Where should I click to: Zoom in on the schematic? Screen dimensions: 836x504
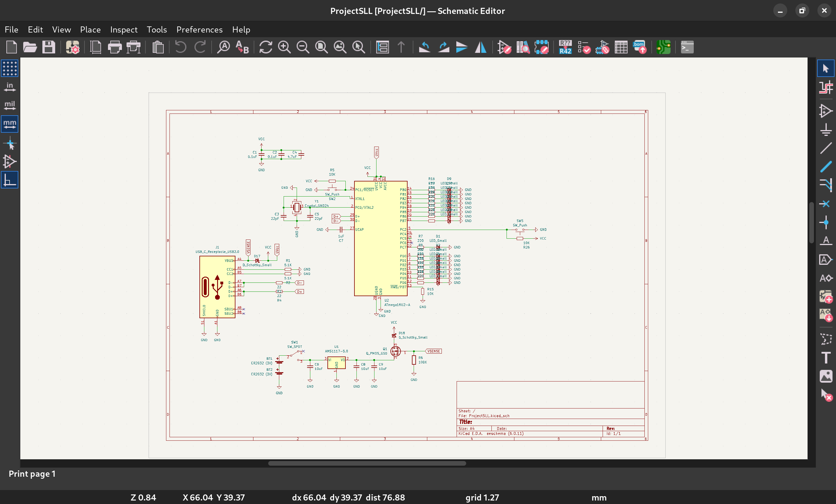pyautogui.click(x=284, y=47)
